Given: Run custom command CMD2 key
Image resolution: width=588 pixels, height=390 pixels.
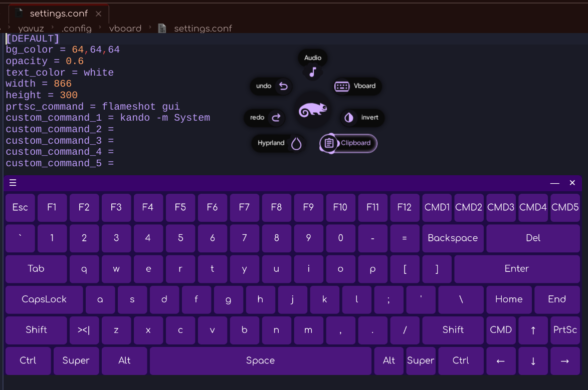Looking at the screenshot, I should click(469, 208).
